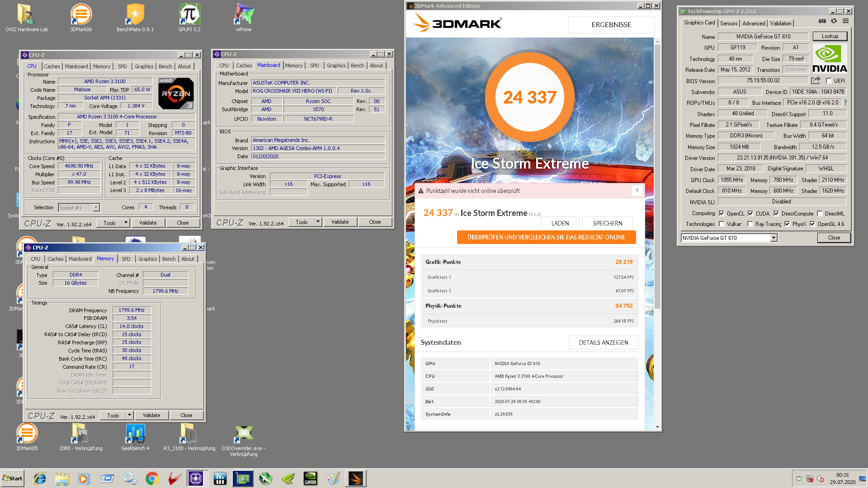Click ERGEBNISSE in 3DMark

611,25
